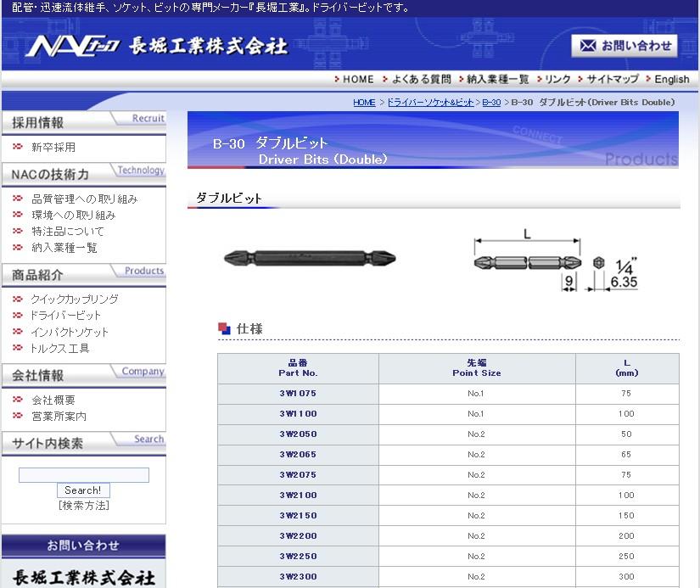This screenshot has width=700, height=588.
Task: Open 納入業種一覧 sidebar link
Action: tap(64, 248)
